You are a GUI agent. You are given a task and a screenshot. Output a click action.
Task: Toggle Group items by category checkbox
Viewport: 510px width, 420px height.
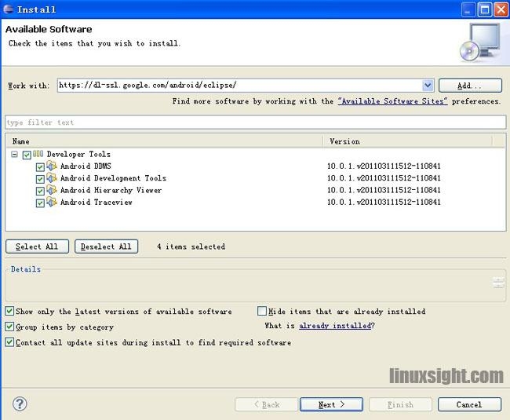[x=9, y=327]
